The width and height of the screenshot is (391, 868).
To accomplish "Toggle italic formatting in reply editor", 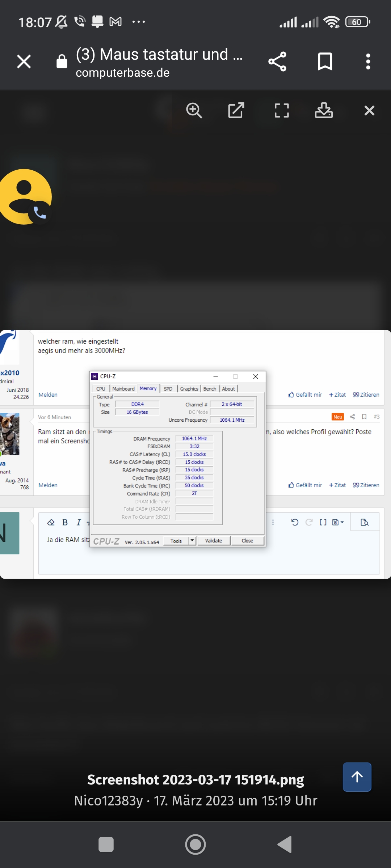I will [79, 522].
